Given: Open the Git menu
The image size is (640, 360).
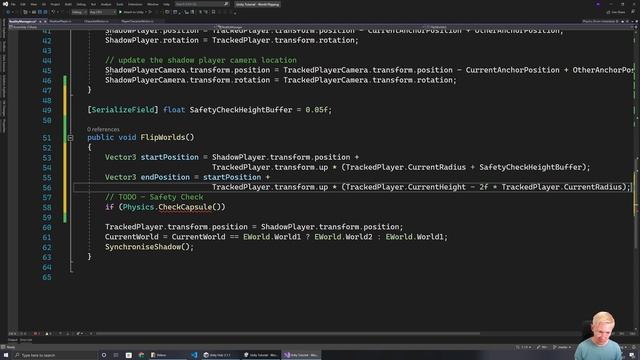Looking at the screenshot, I should point(44,4).
